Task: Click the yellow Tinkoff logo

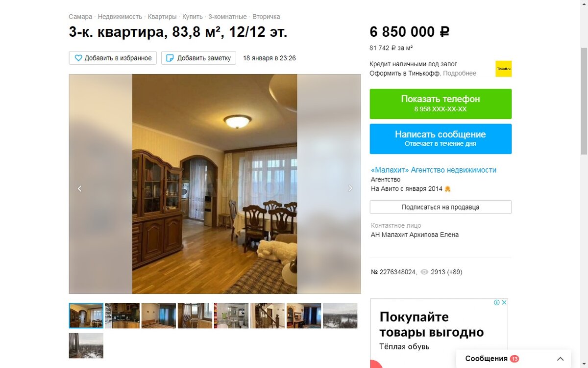Action: click(x=503, y=69)
